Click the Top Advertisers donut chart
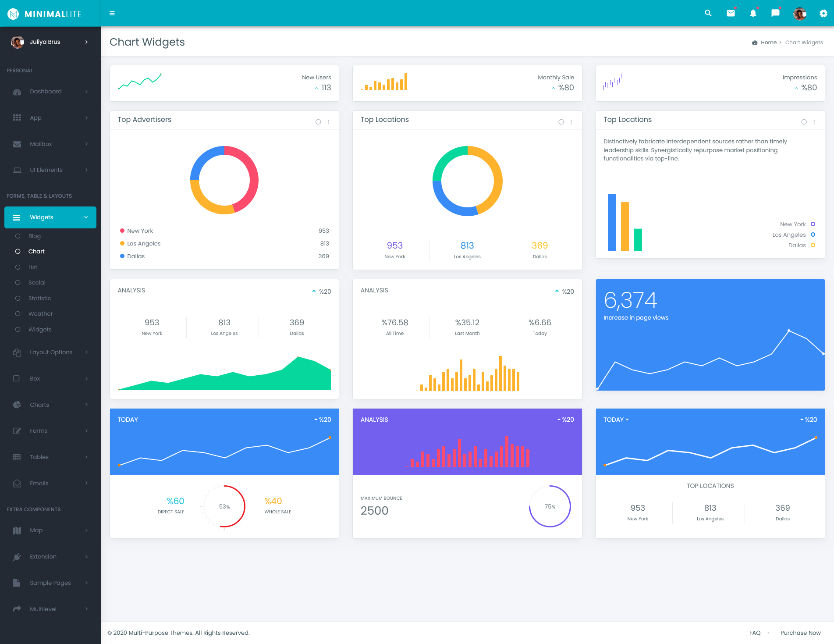Image resolution: width=834 pixels, height=644 pixels. [x=224, y=180]
